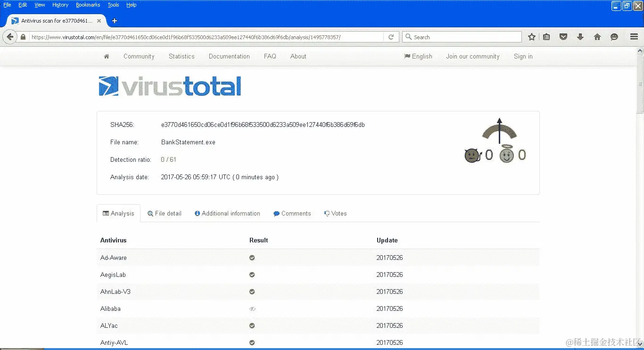Open the File menu
The image size is (644, 350).
pyautogui.click(x=7, y=5)
